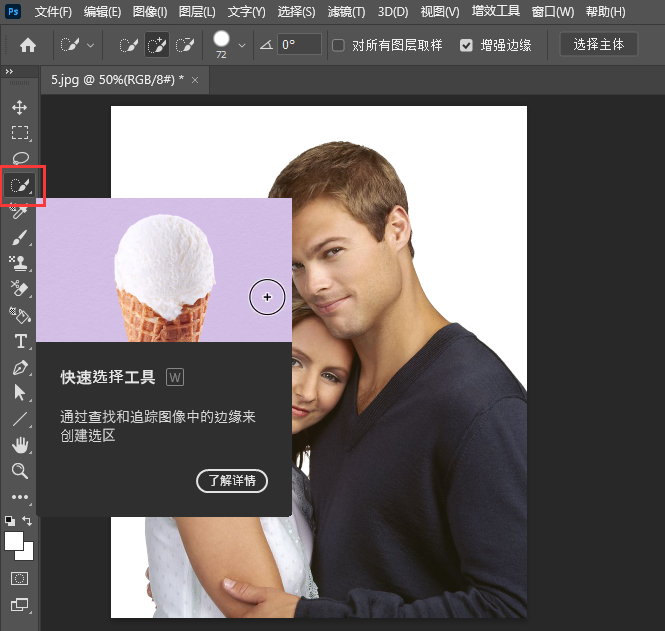
Task: Open the 帮助(H) menu
Action: coord(606,12)
